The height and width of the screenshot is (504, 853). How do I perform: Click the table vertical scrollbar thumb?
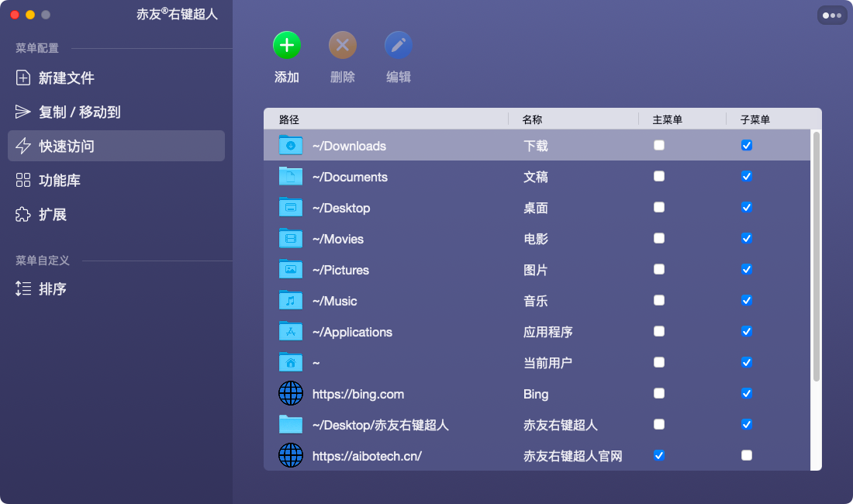[x=817, y=257]
